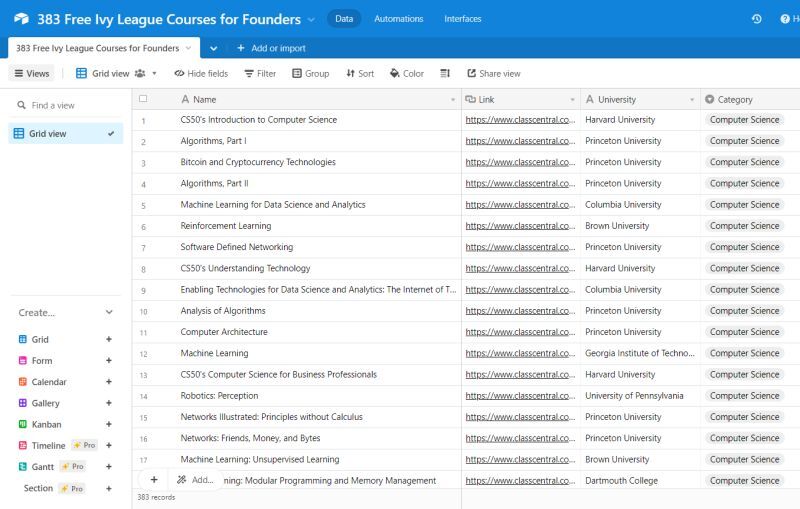Switch to the Automations tab
The width and height of the screenshot is (800, 509).
(x=398, y=19)
